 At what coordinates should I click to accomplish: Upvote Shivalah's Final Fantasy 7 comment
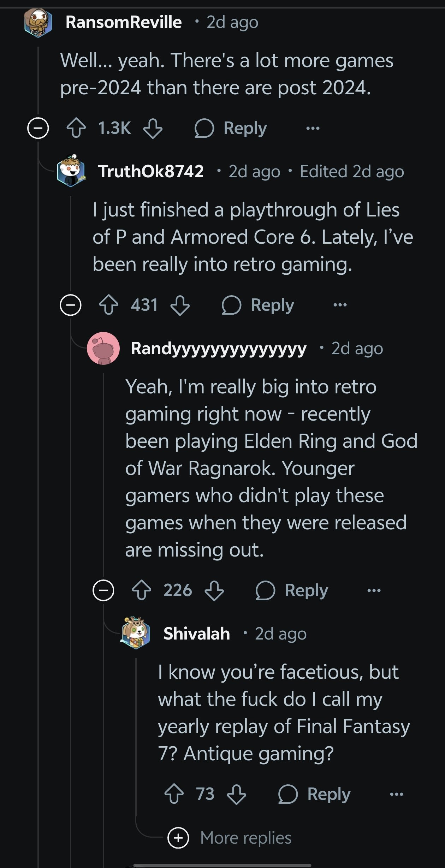click(174, 794)
